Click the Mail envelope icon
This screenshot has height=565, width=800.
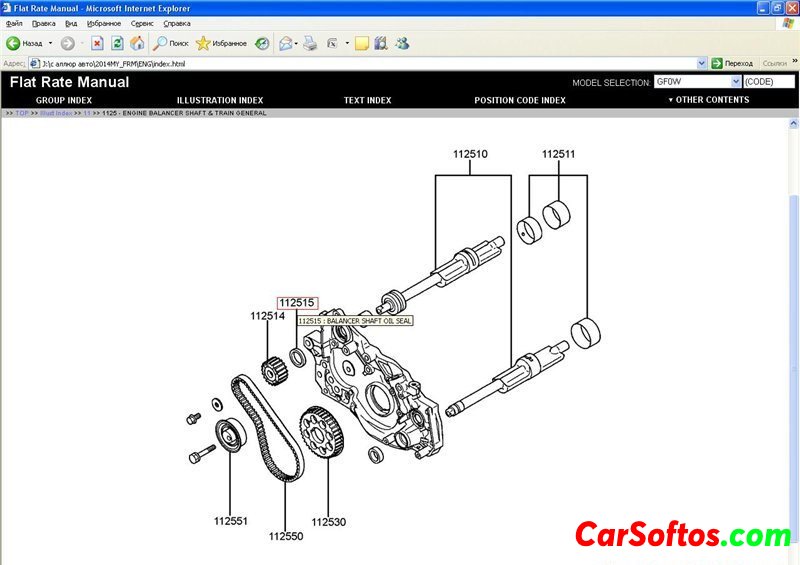[285, 43]
